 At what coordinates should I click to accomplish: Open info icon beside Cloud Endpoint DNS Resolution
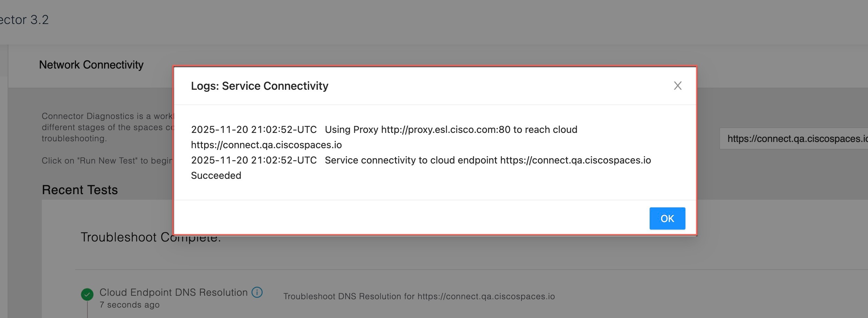click(257, 292)
